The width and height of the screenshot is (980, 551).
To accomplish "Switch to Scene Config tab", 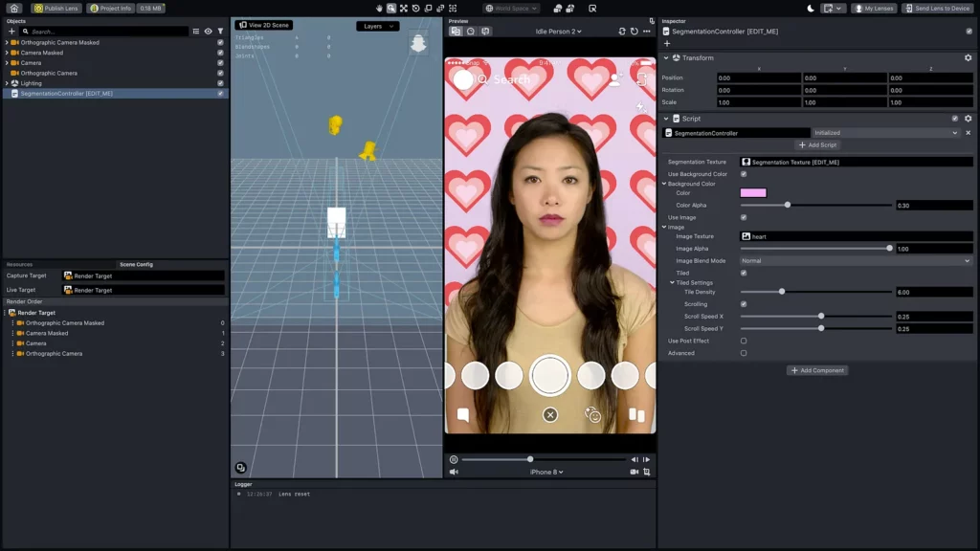I will click(136, 264).
